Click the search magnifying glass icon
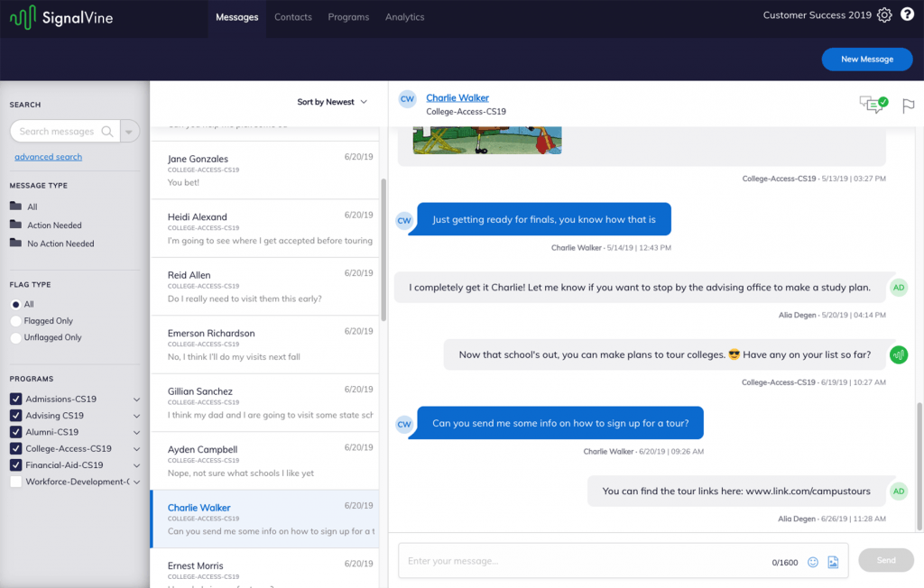 coord(107,132)
